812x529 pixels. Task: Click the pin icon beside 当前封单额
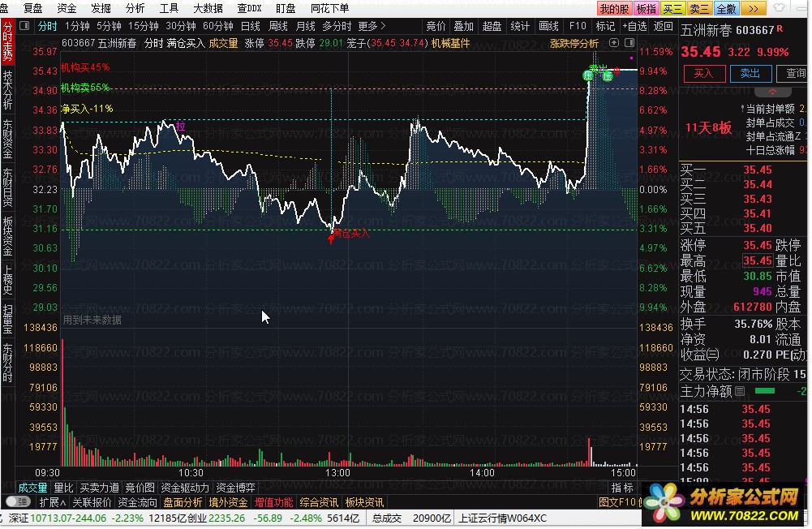742,109
